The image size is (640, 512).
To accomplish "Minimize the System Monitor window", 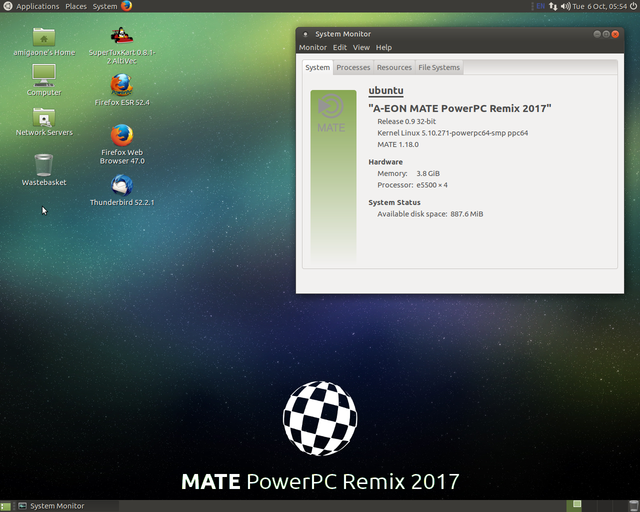I will click(x=597, y=34).
